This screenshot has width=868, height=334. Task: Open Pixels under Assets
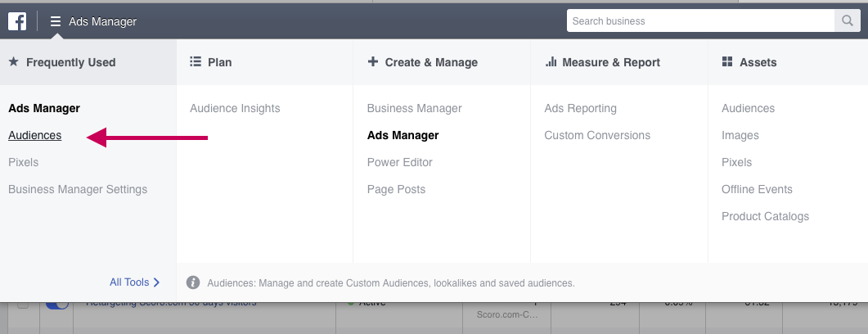pos(736,162)
